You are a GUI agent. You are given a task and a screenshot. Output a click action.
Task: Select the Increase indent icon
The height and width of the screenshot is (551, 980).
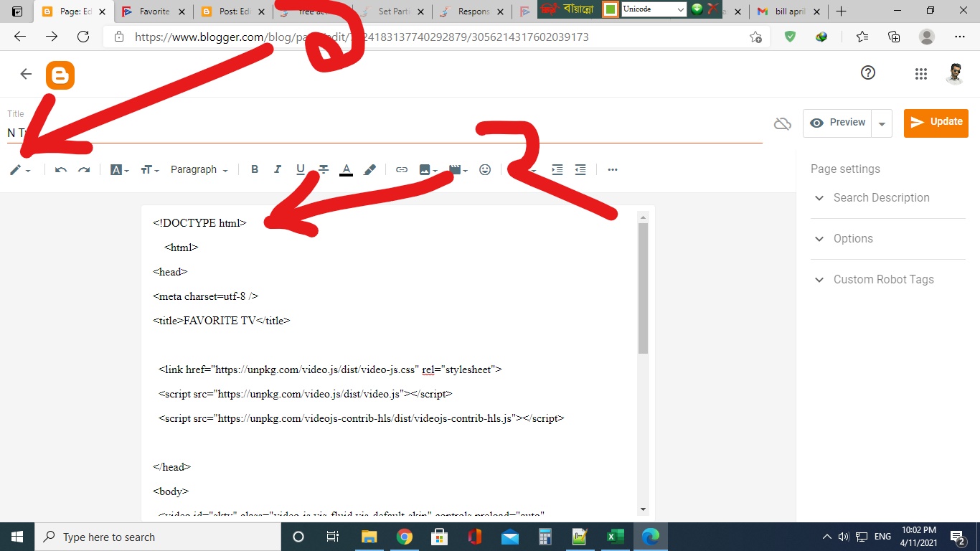tap(557, 169)
